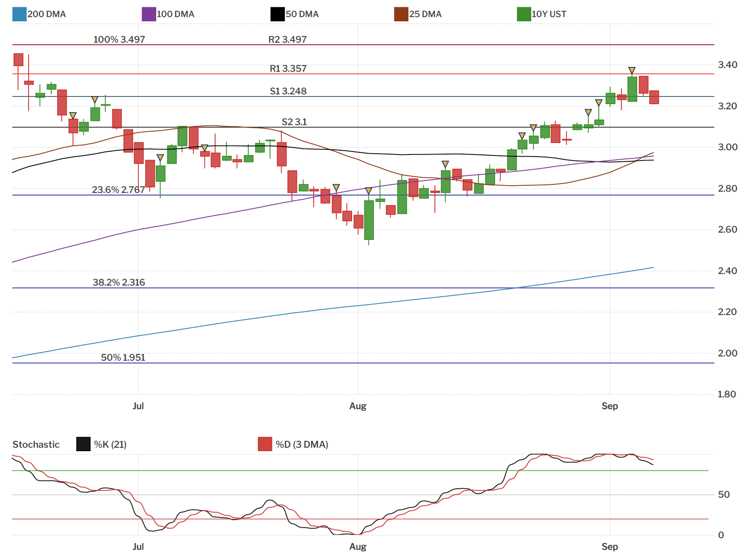Click the Jul label on stochastic axis
The height and width of the screenshot is (560, 752).
pyautogui.click(x=138, y=546)
